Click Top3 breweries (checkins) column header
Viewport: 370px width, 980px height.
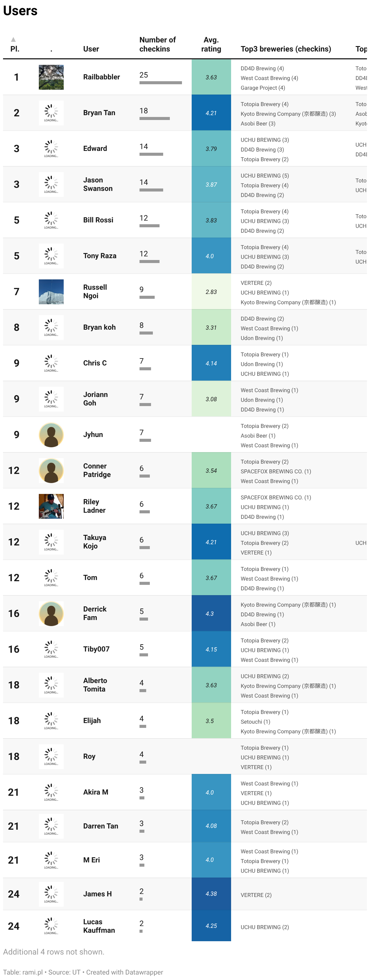pyautogui.click(x=286, y=49)
